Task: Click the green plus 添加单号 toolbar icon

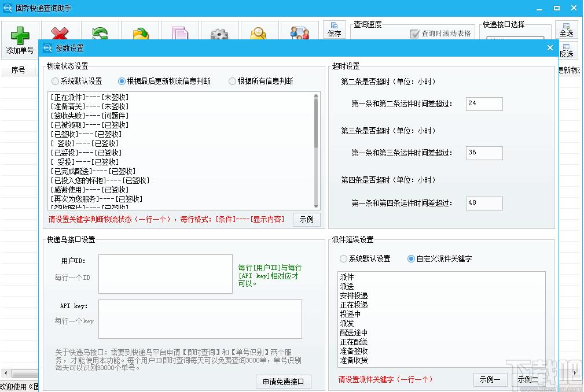Action: pyautogui.click(x=20, y=40)
